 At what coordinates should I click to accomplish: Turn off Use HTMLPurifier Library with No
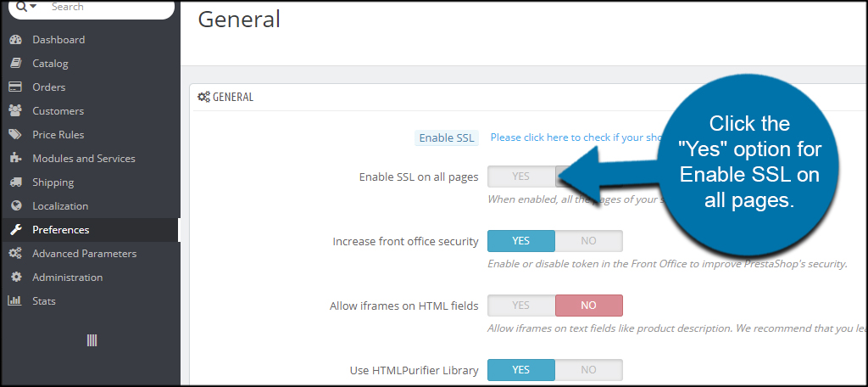588,370
